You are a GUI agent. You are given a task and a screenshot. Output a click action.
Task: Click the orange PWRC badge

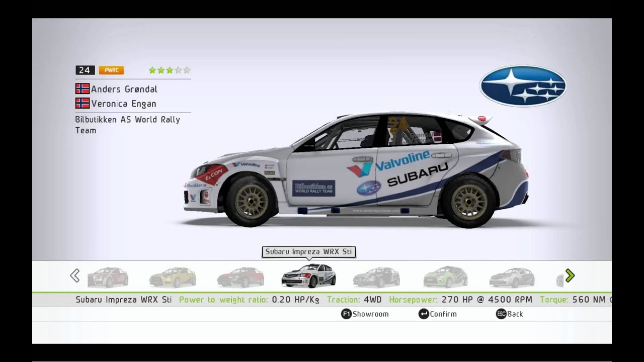click(x=111, y=70)
